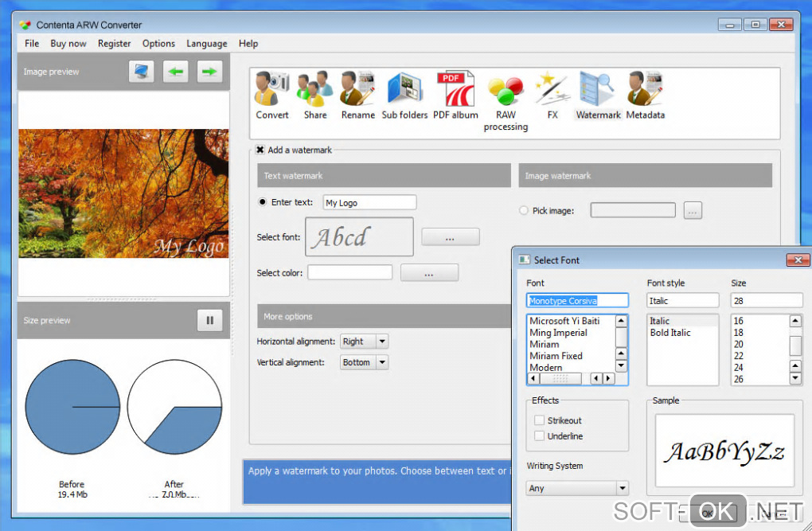
Task: Open the Language menu
Action: pyautogui.click(x=207, y=44)
